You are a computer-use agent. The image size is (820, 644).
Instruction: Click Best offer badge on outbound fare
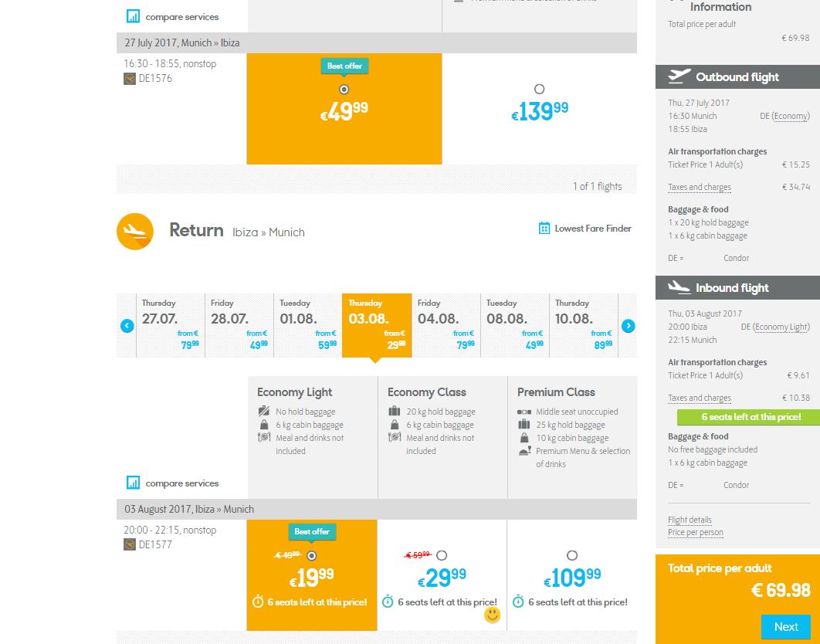pos(344,66)
